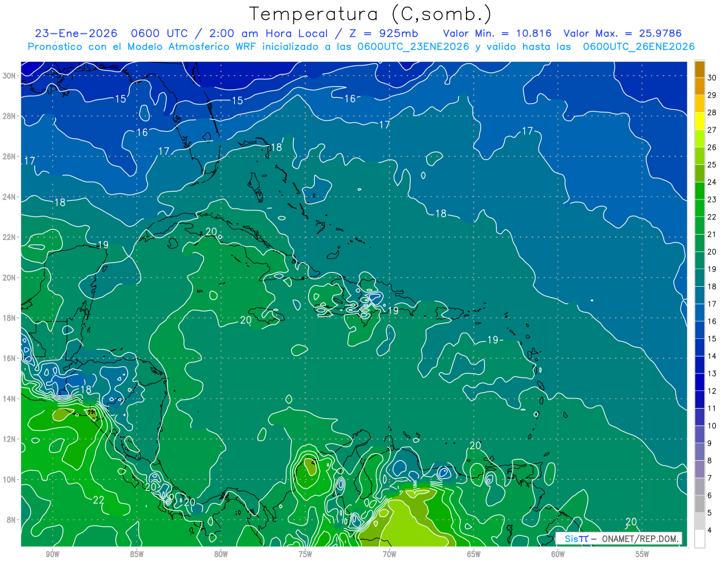Click the yellow swatch between 27 and 28
Screen dimensions: 728x562
coord(699,121)
